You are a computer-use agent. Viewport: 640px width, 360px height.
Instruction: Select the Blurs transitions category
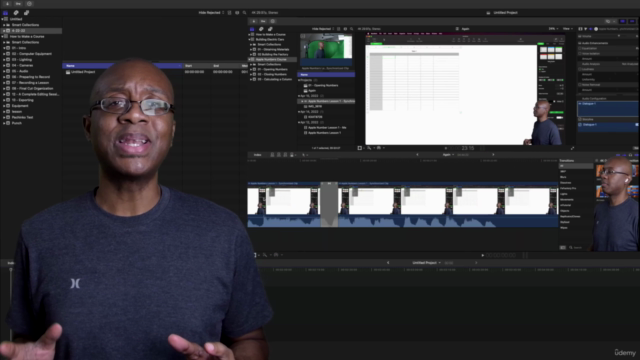[564, 177]
